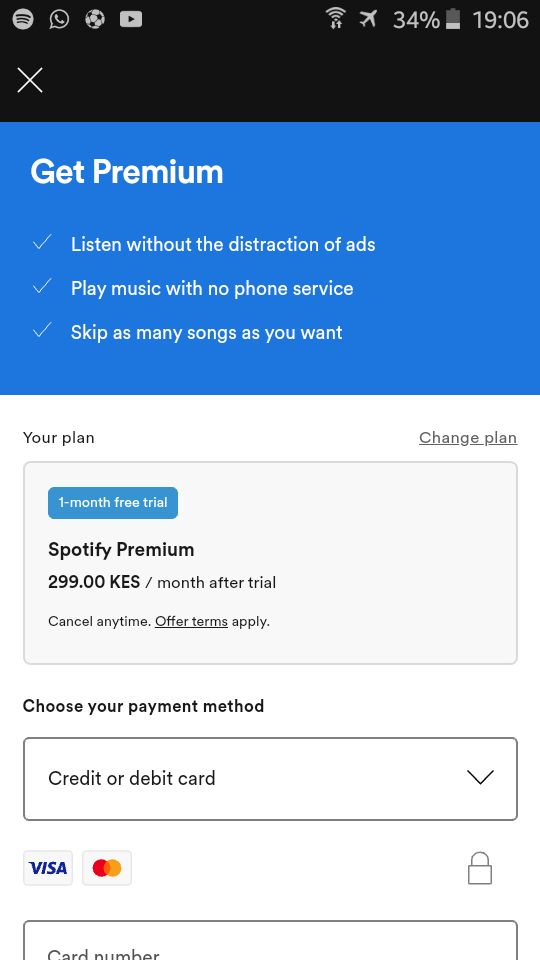
Task: Click the Get Premium heading
Action: [127, 171]
